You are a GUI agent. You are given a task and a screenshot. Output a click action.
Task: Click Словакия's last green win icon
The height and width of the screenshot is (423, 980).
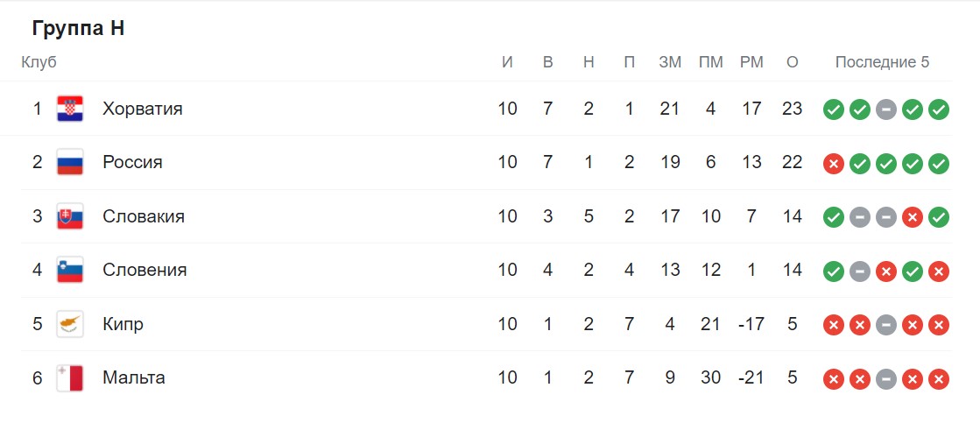(x=938, y=217)
